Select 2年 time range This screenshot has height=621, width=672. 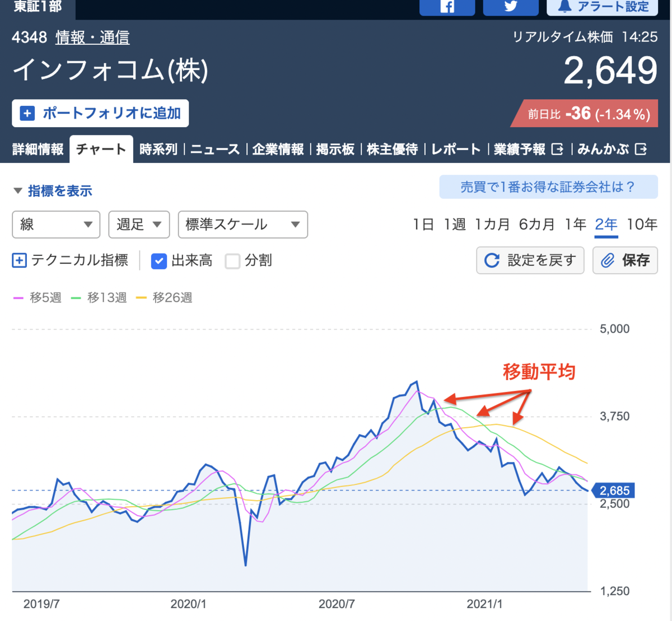tap(606, 225)
